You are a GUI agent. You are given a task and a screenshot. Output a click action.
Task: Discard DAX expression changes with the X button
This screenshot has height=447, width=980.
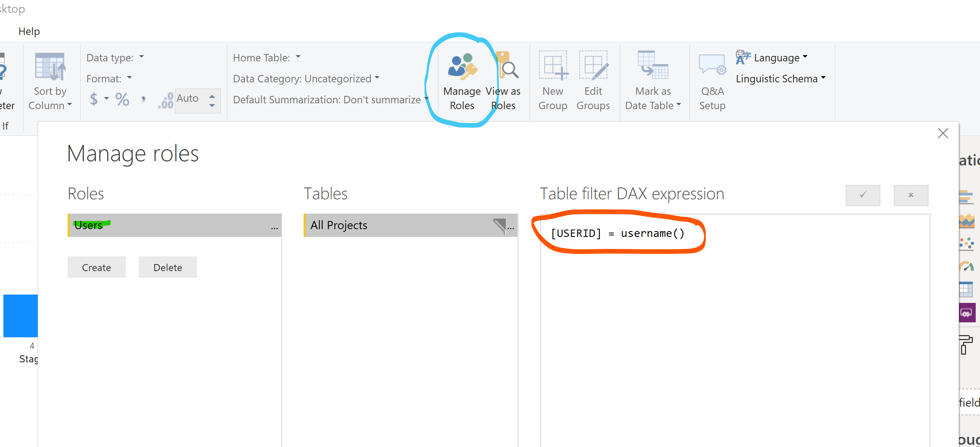coord(910,195)
